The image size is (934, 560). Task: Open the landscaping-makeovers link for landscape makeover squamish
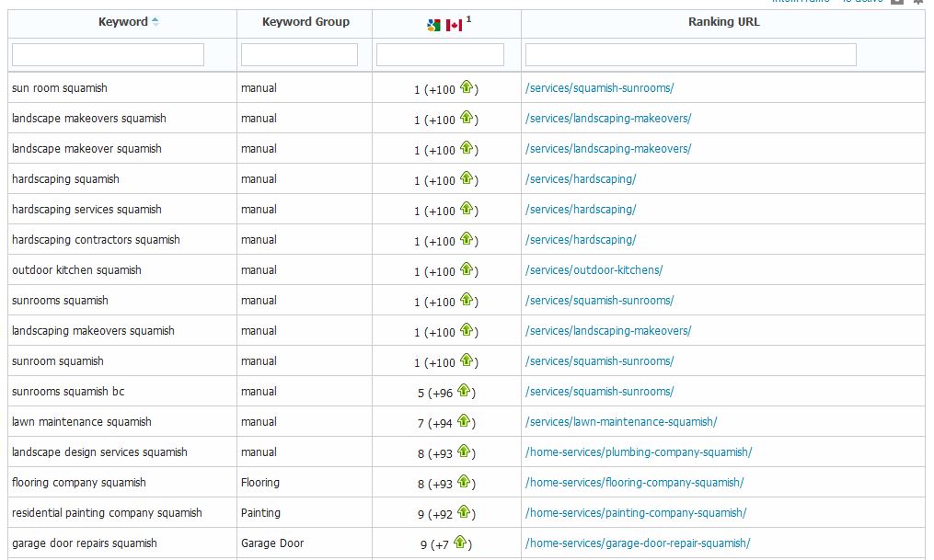click(x=608, y=149)
